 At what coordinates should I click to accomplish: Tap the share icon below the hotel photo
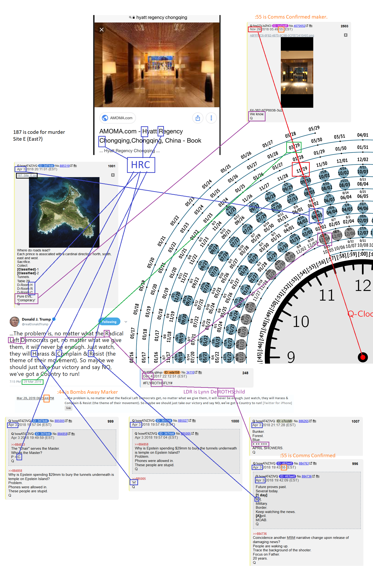198,118
